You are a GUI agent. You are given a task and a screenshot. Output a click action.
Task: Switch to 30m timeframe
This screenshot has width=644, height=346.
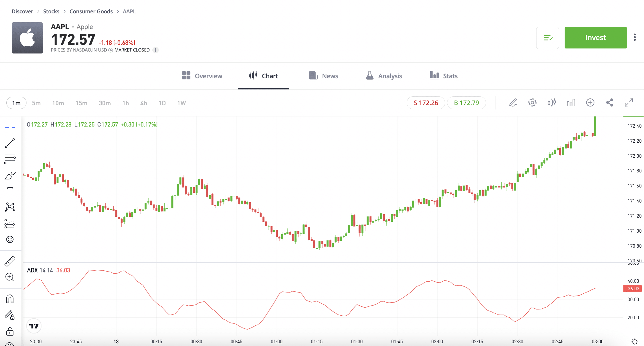tap(105, 103)
